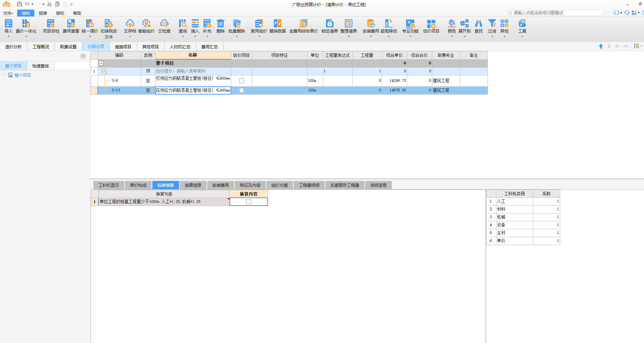The width and height of the screenshot is (644, 343).
Task: Collapse left panel with double-chevron button
Action: 83,56
